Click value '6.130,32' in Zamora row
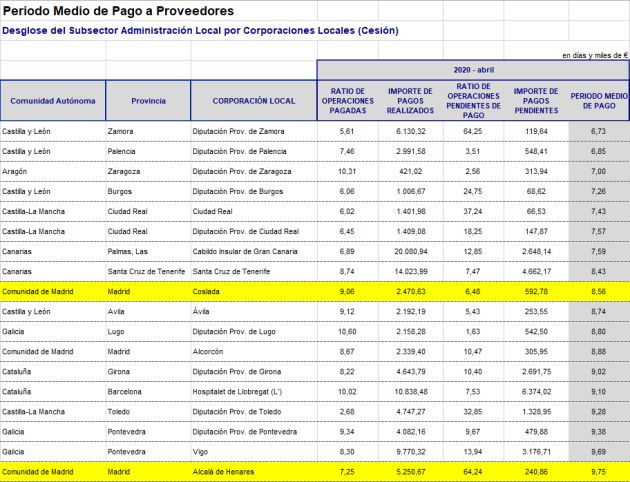The image size is (630, 482). (x=411, y=131)
